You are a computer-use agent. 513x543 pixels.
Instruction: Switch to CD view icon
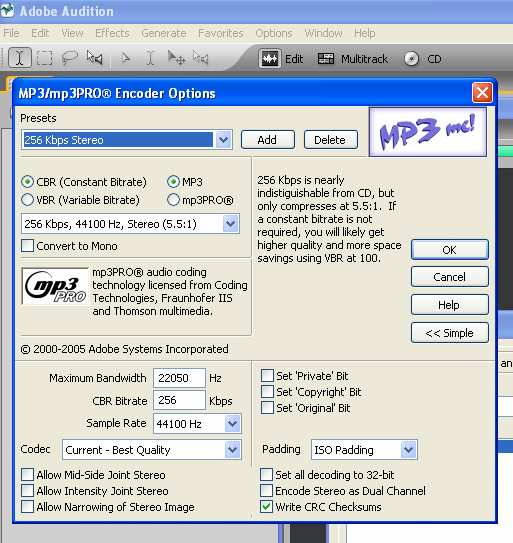pos(412,59)
